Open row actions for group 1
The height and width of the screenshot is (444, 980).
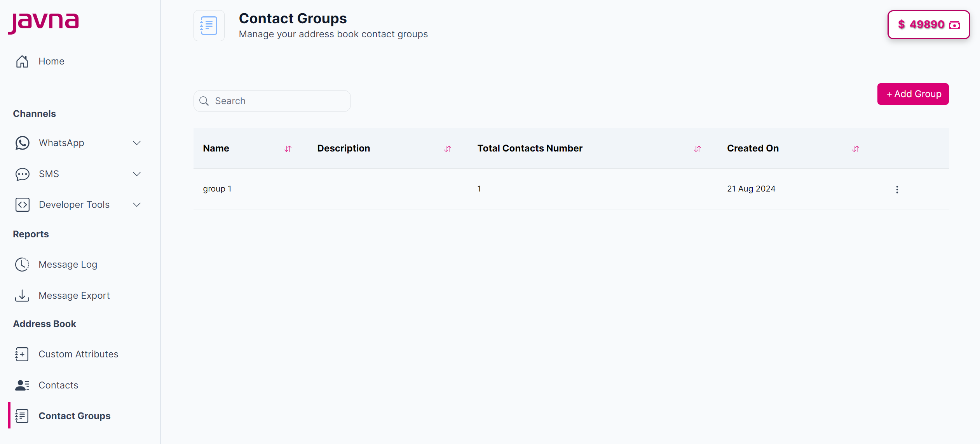click(897, 190)
